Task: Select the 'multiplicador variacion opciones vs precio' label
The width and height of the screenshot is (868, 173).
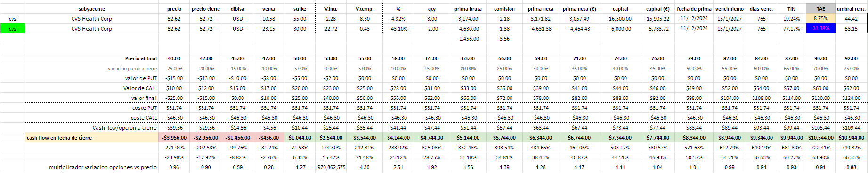Action: 103,167
